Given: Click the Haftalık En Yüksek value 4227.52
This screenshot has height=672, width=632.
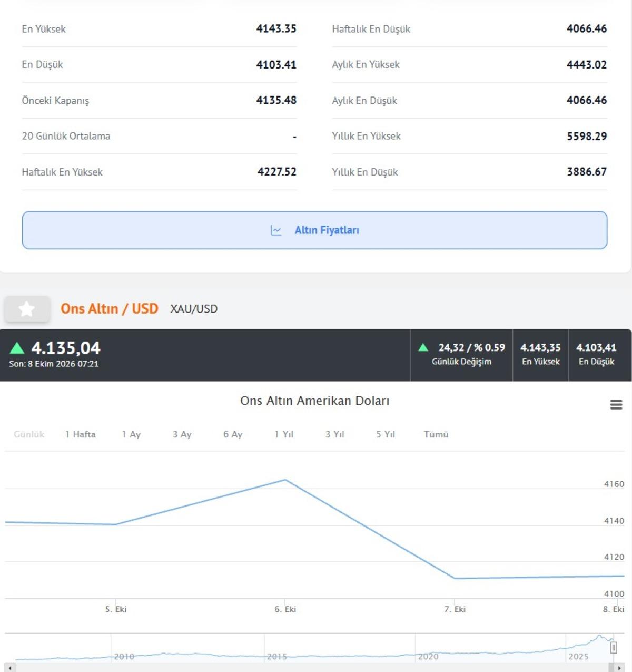Looking at the screenshot, I should (277, 172).
